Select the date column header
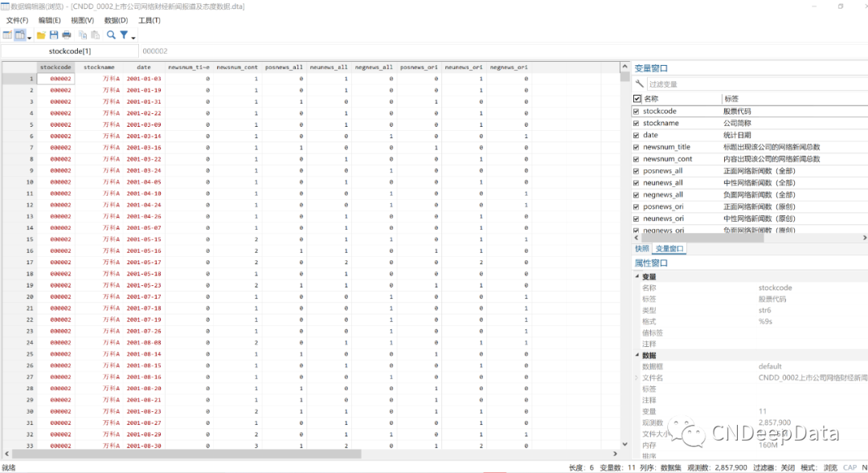 click(144, 67)
